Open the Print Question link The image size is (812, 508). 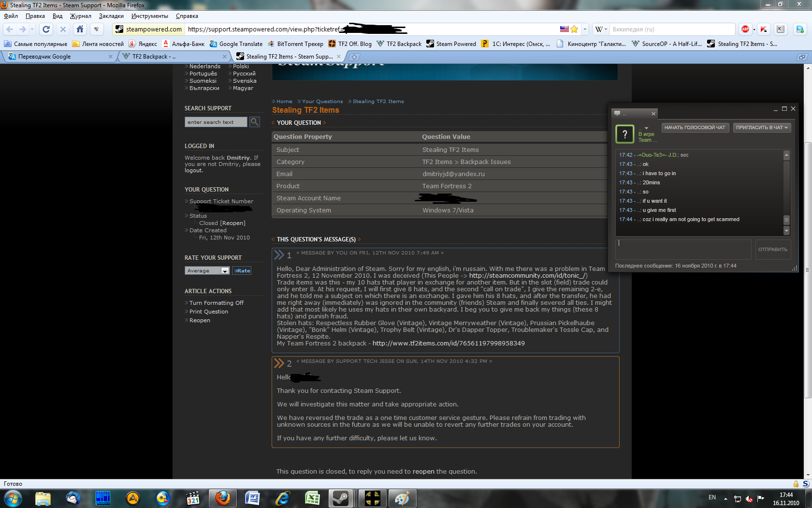[x=208, y=312]
